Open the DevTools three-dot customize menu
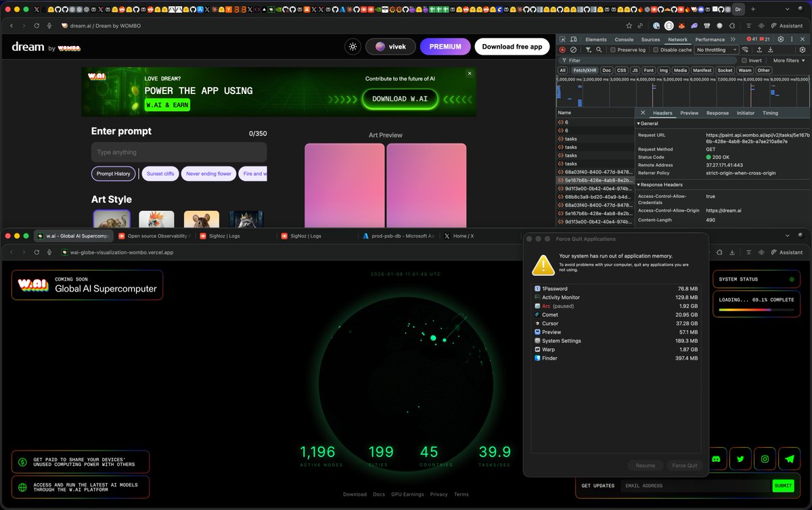Screen dimensions: 812x510 pos(792,39)
